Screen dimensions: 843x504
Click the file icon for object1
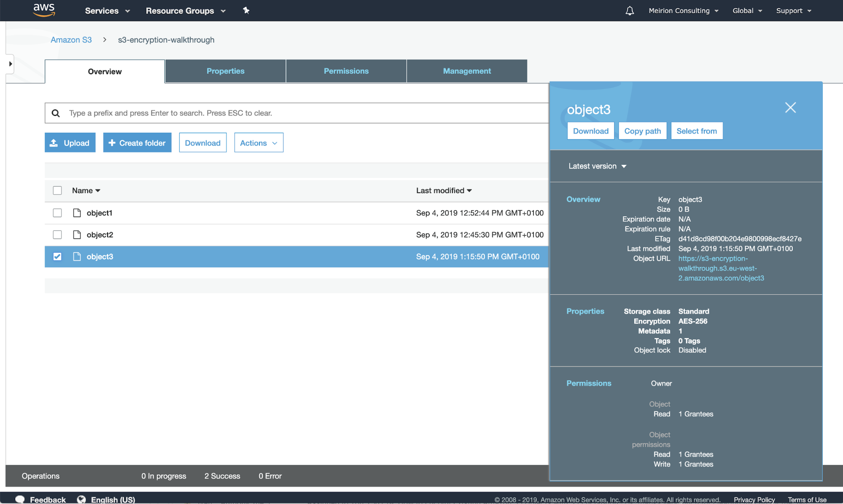pos(77,213)
